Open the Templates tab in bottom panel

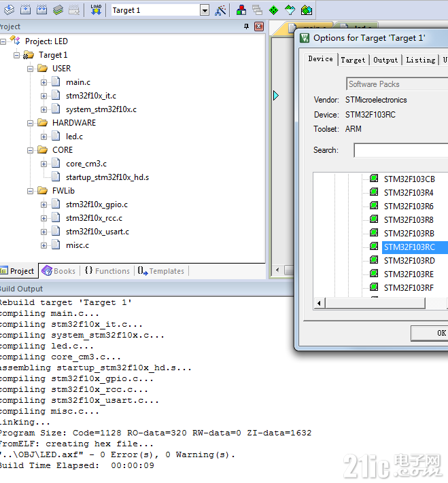coord(161,271)
